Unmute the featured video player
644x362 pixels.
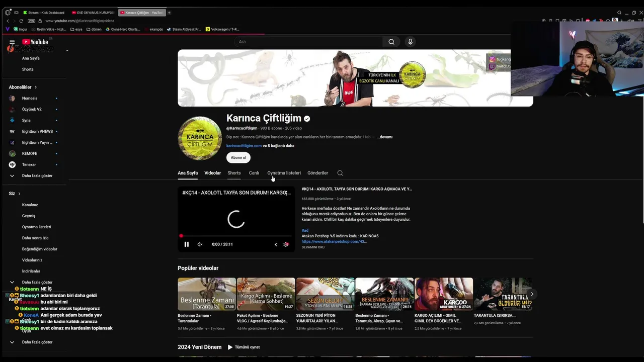point(200,244)
